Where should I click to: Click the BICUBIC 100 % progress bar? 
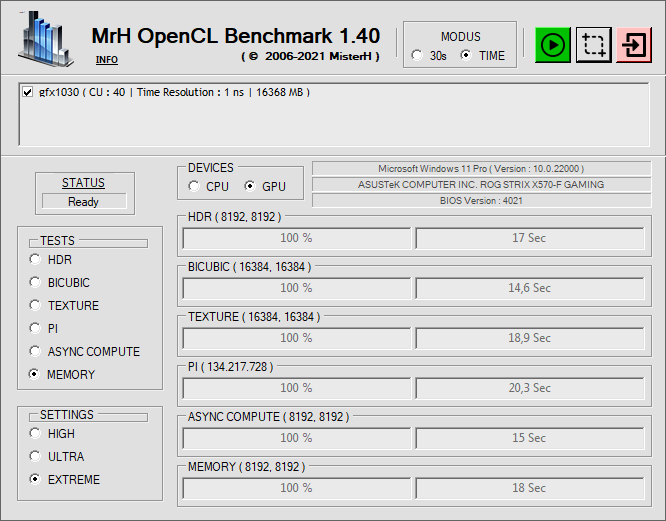(296, 288)
